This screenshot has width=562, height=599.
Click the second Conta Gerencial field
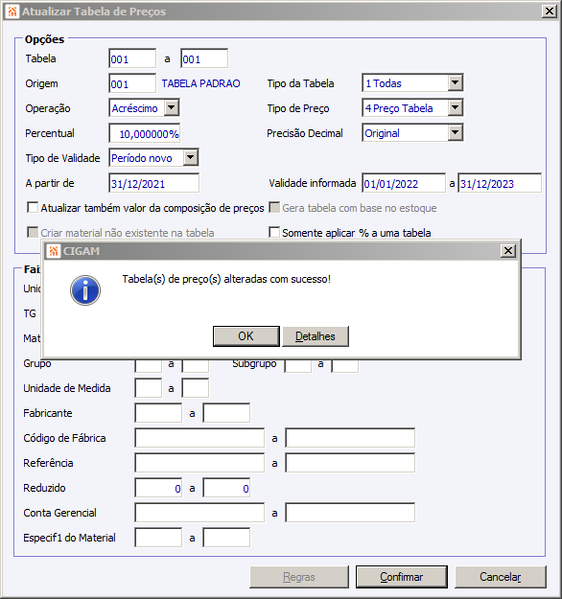pos(350,513)
